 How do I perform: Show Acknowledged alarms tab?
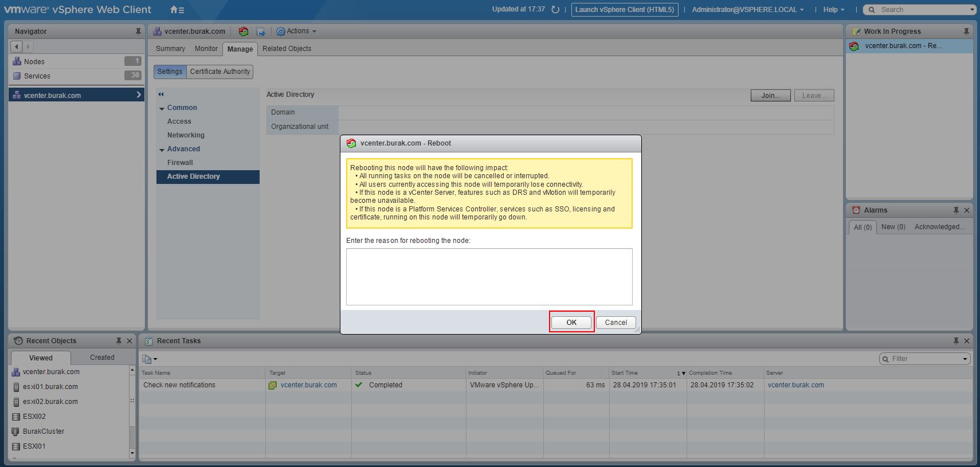tap(939, 227)
